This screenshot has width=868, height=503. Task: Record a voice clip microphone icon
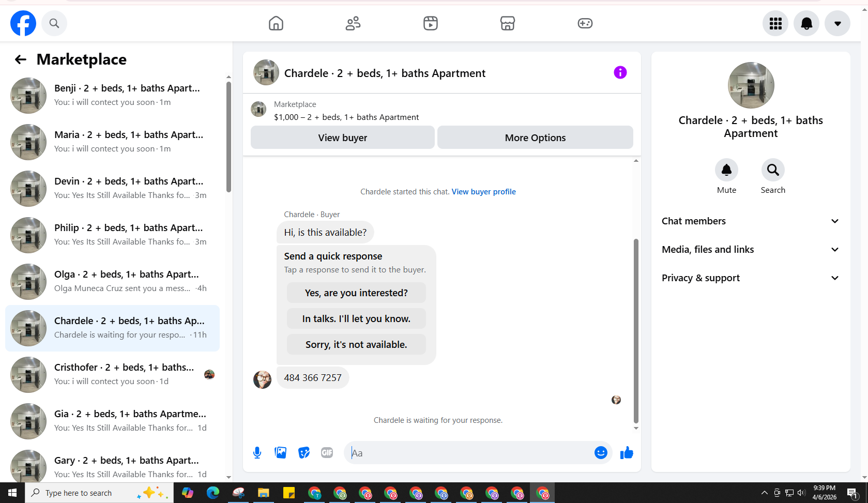(257, 453)
